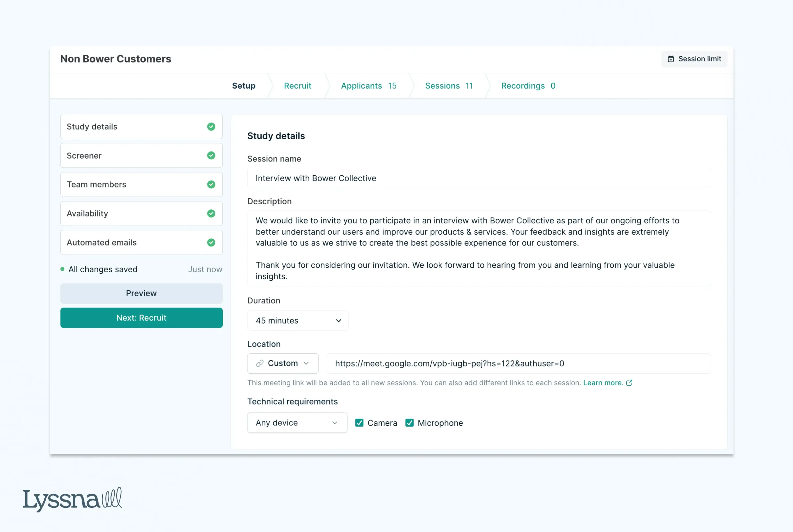This screenshot has height=532, width=793.
Task: Click the Preview button
Action: tap(141, 293)
